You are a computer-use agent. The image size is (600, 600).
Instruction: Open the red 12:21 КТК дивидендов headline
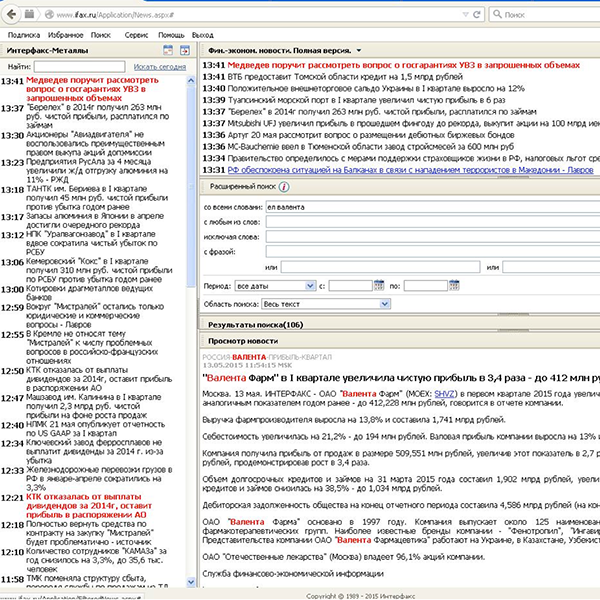click(x=89, y=506)
